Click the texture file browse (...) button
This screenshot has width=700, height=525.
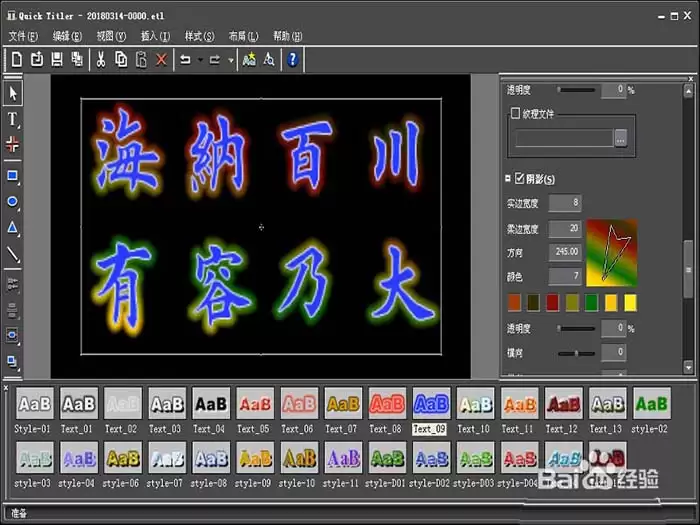coord(621,138)
